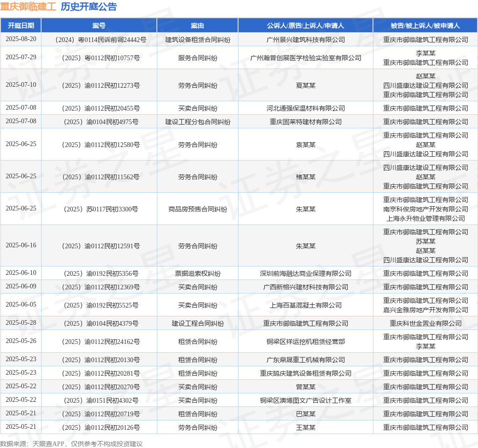Click case number (2024)粤0114民诉前调24442号
Viewport: 478px width, 448px height.
[x=99, y=40]
